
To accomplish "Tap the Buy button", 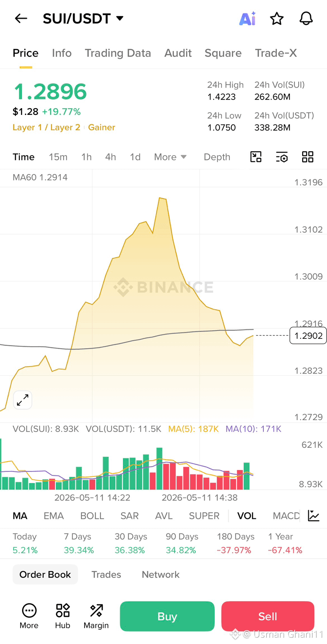I will [167, 616].
